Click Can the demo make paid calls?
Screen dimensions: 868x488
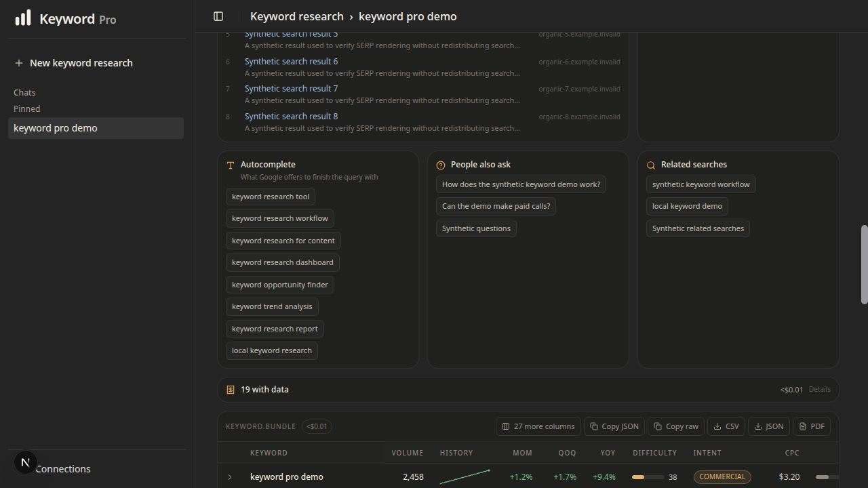496,206
